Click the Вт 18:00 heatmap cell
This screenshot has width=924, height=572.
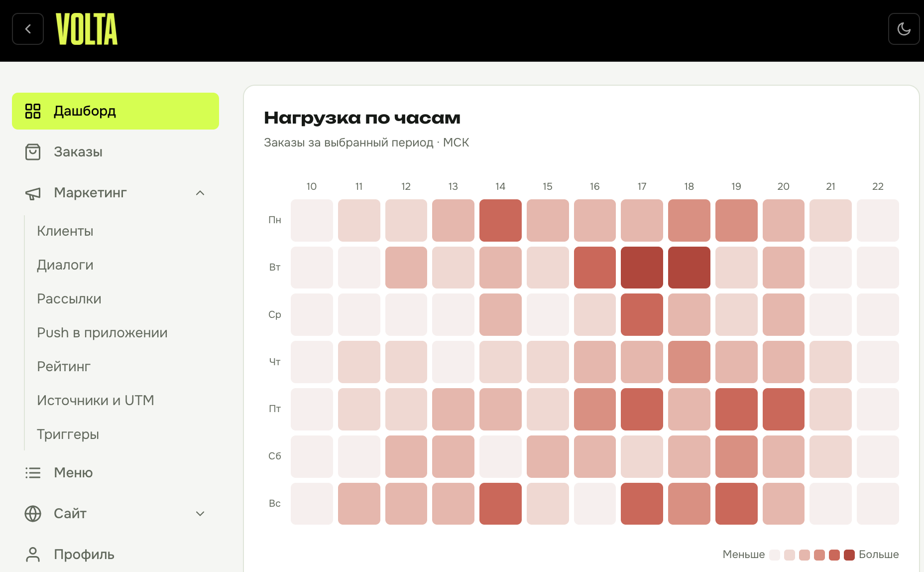[689, 268]
